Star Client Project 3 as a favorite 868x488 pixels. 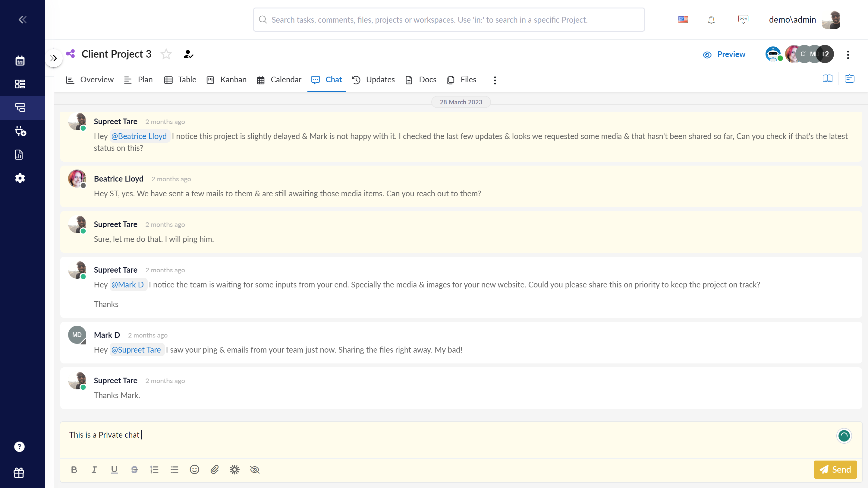click(x=166, y=54)
